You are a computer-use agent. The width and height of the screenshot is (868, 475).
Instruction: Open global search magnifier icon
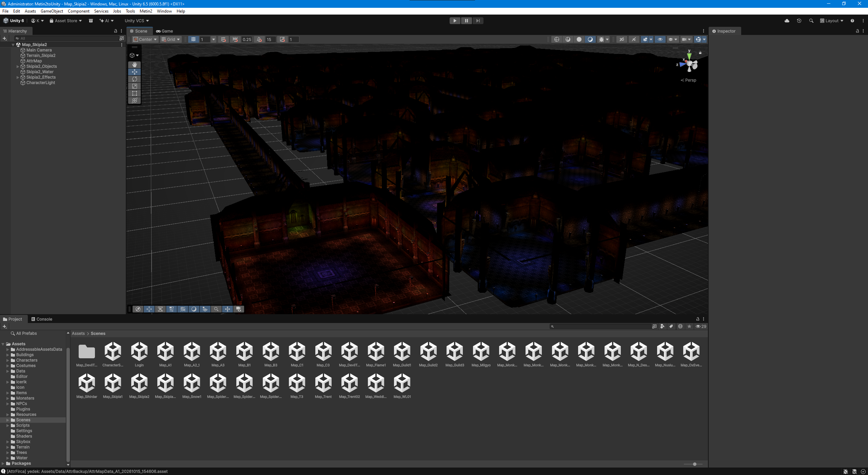[x=811, y=21]
